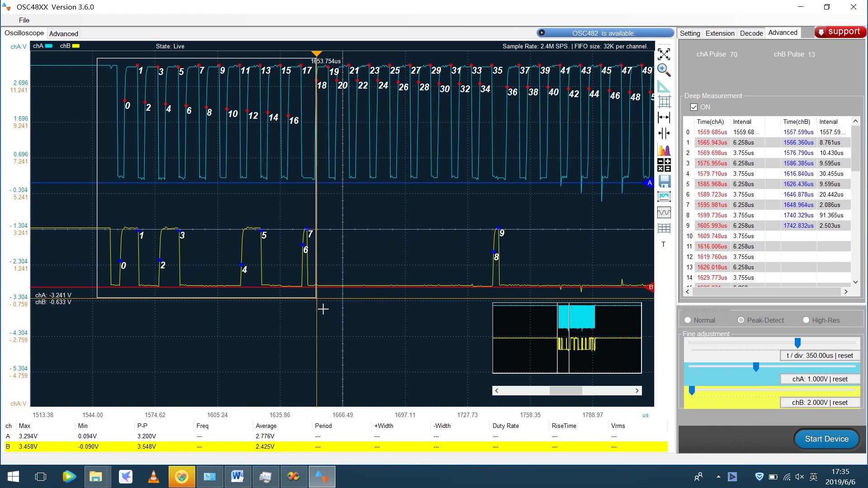Click the fit-to-screen expand arrows icon
The height and width of the screenshot is (488, 868).
(x=664, y=54)
